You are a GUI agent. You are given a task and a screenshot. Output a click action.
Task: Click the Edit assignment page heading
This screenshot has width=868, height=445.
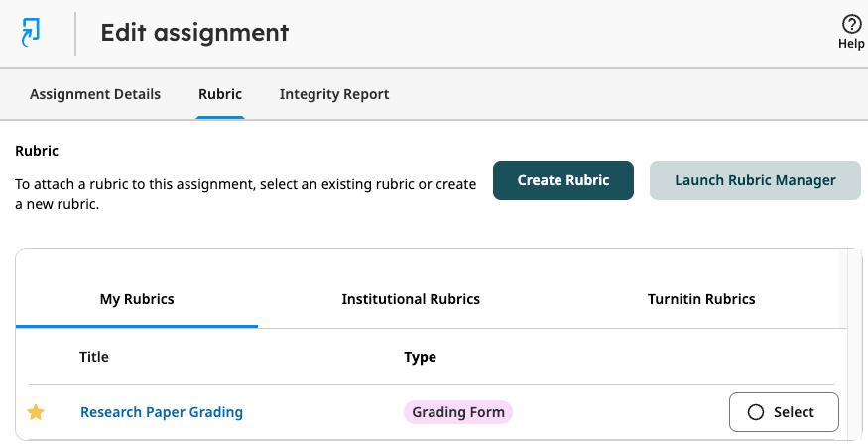[x=194, y=32]
